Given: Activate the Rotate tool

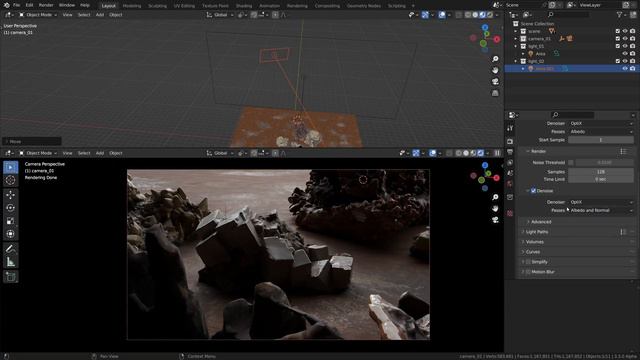Looking at the screenshot, I should click(x=11, y=208).
